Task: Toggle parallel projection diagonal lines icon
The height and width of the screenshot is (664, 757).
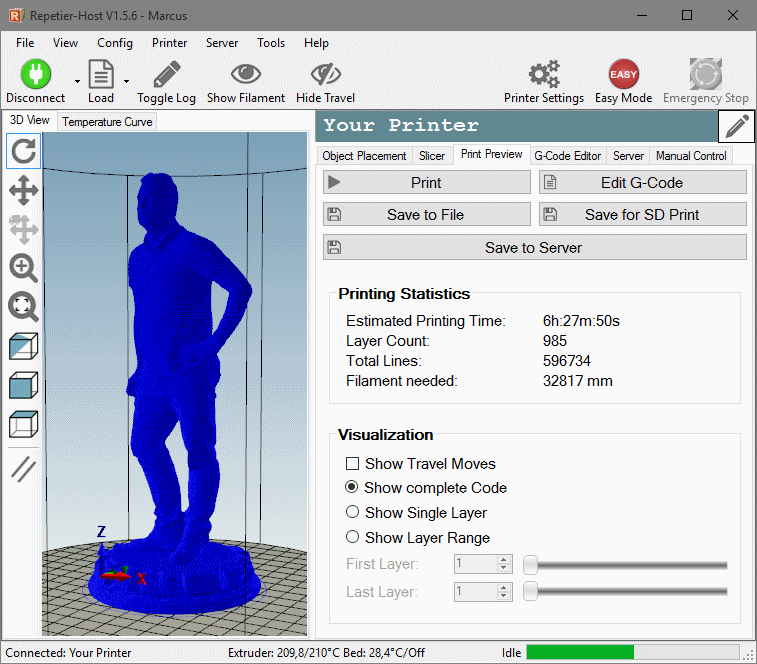Action: pyautogui.click(x=23, y=469)
